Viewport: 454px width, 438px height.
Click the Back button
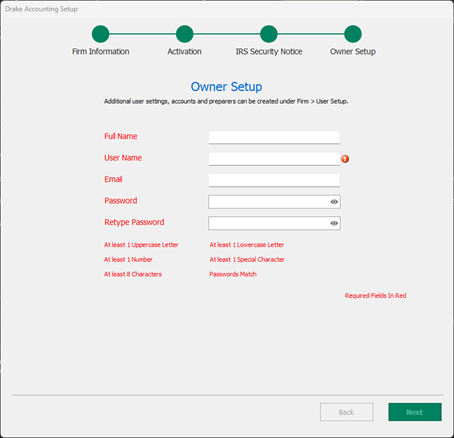point(347,412)
